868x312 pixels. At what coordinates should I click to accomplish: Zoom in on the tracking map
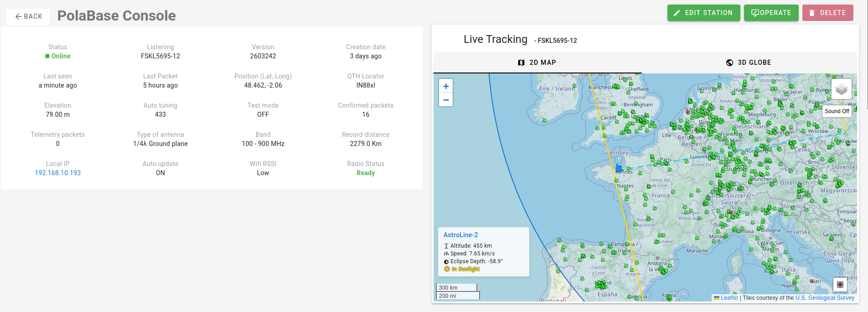446,86
